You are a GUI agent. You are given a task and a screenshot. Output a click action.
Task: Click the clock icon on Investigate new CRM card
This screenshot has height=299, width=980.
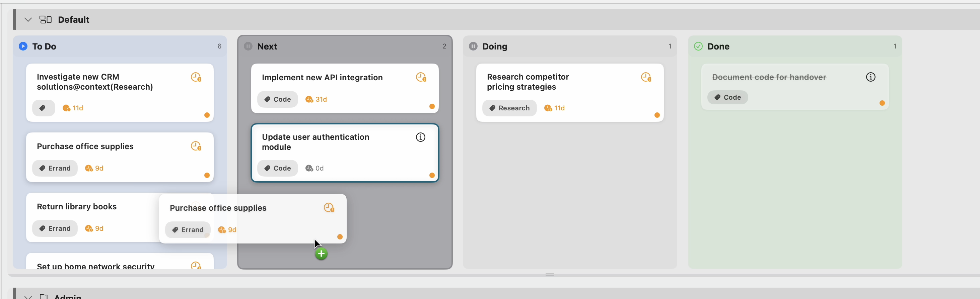point(196,78)
